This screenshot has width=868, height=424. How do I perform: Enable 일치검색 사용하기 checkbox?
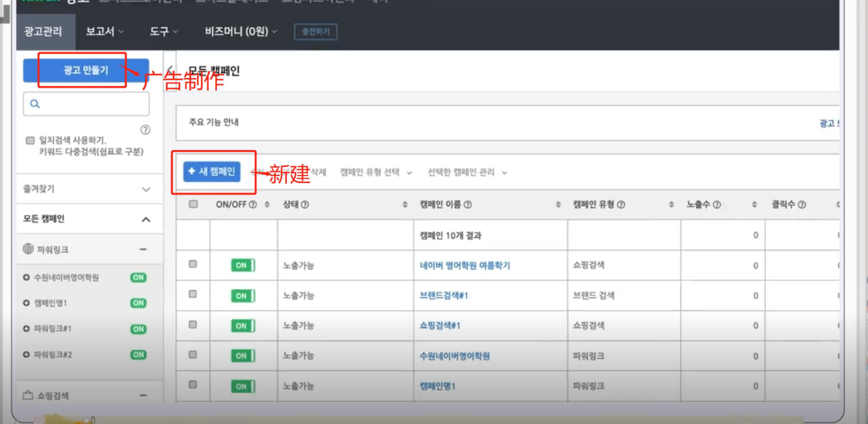click(30, 141)
